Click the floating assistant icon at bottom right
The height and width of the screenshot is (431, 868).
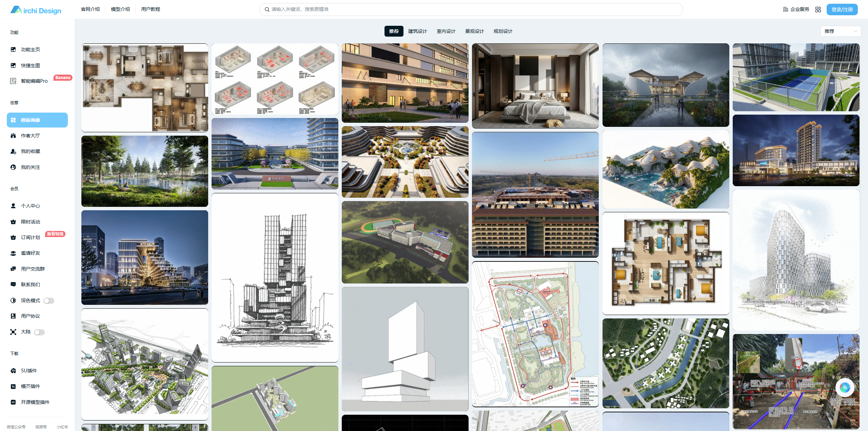coord(845,387)
